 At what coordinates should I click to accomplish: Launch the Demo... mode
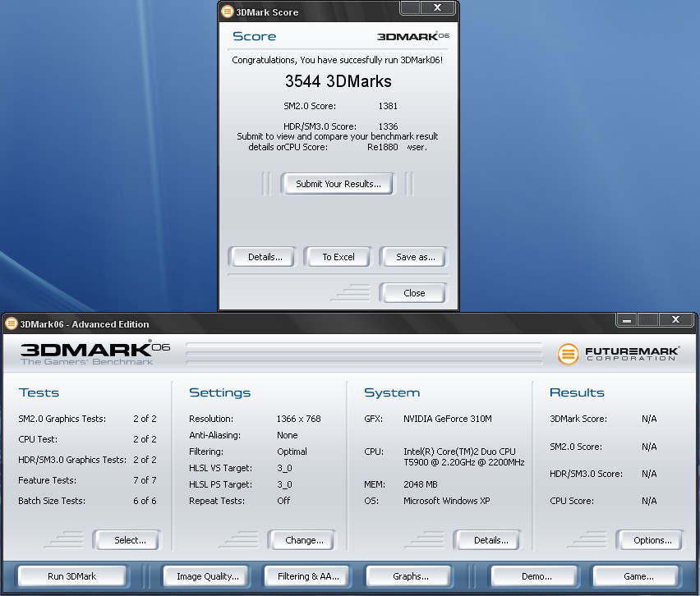[x=537, y=576]
